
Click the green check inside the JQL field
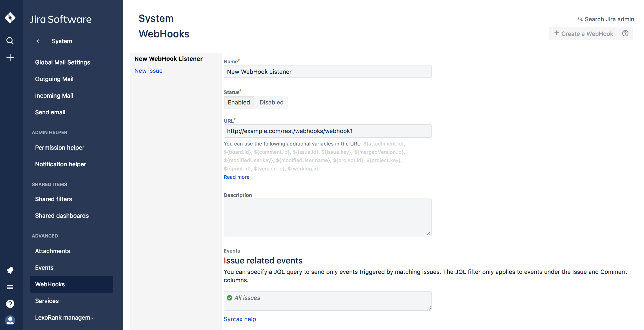[x=230, y=298]
